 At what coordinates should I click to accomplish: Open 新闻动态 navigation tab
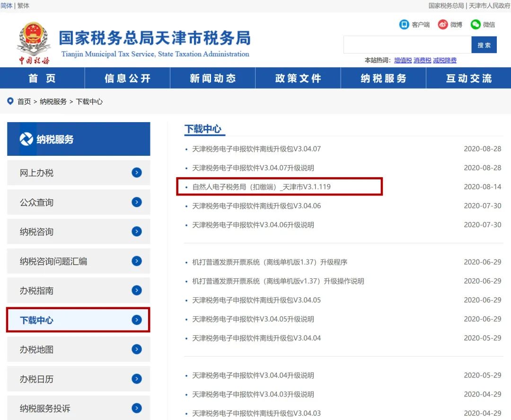[x=212, y=78]
